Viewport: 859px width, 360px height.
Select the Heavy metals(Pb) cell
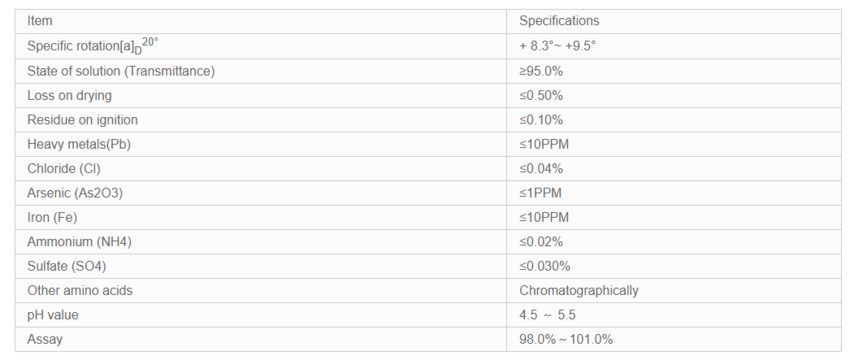tap(261, 144)
